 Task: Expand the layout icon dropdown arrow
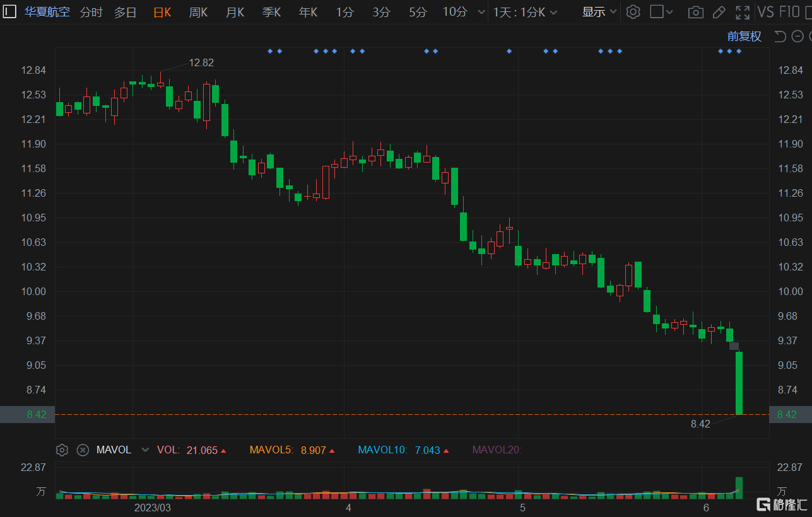tap(669, 12)
